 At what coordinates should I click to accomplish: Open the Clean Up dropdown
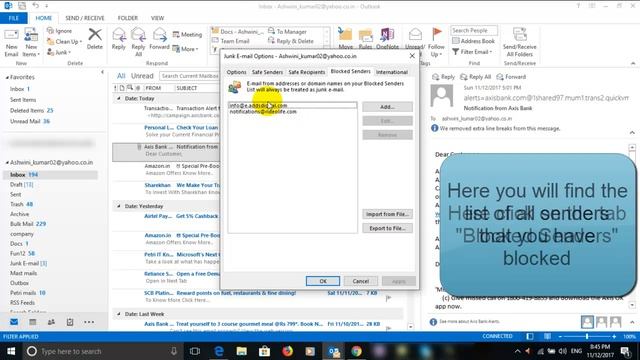[x=64, y=42]
